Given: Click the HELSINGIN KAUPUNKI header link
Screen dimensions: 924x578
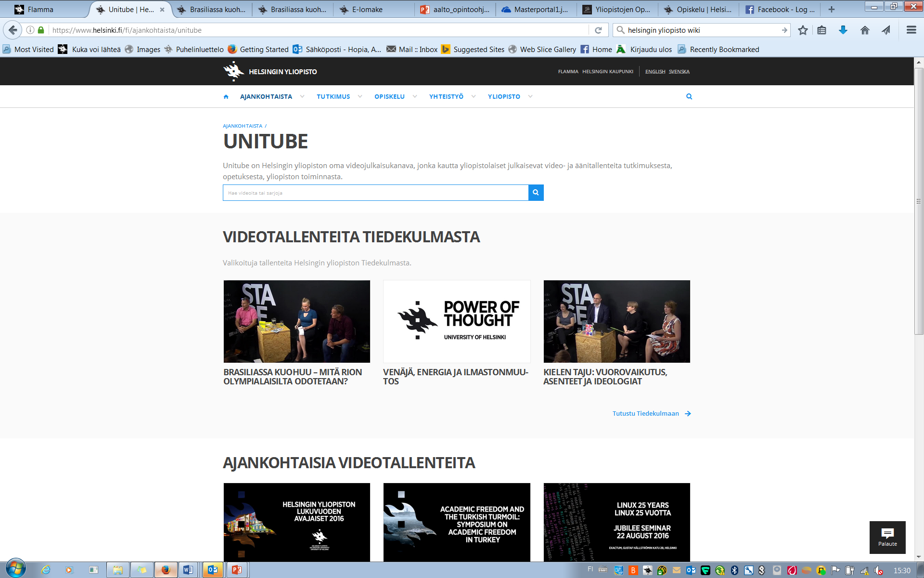Looking at the screenshot, I should click(x=608, y=72).
